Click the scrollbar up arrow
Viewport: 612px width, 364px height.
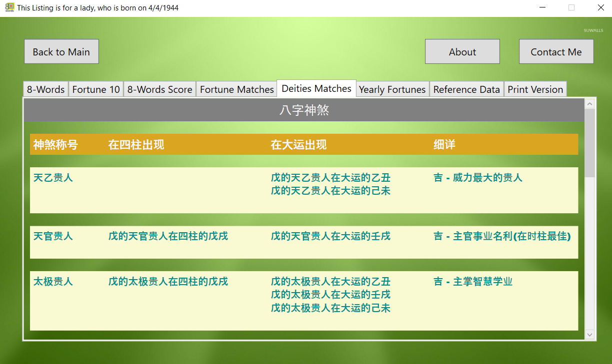click(590, 104)
